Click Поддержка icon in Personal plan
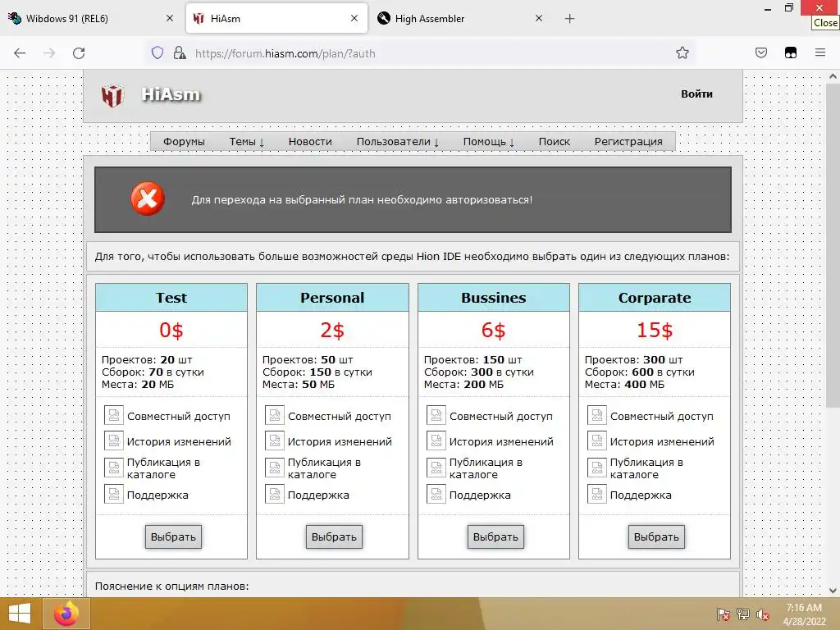This screenshot has height=630, width=840. click(x=275, y=494)
